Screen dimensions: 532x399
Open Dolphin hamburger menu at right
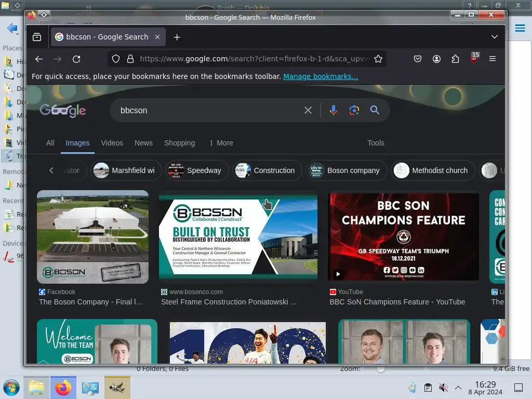520,28
